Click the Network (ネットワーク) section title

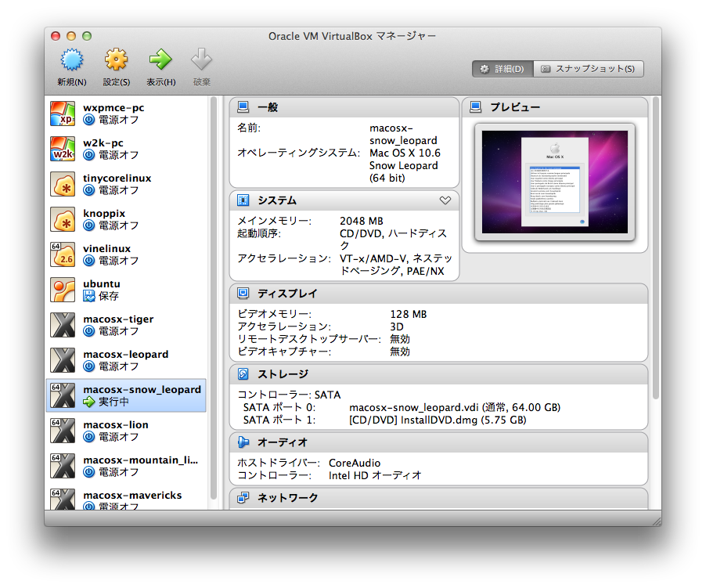click(288, 498)
